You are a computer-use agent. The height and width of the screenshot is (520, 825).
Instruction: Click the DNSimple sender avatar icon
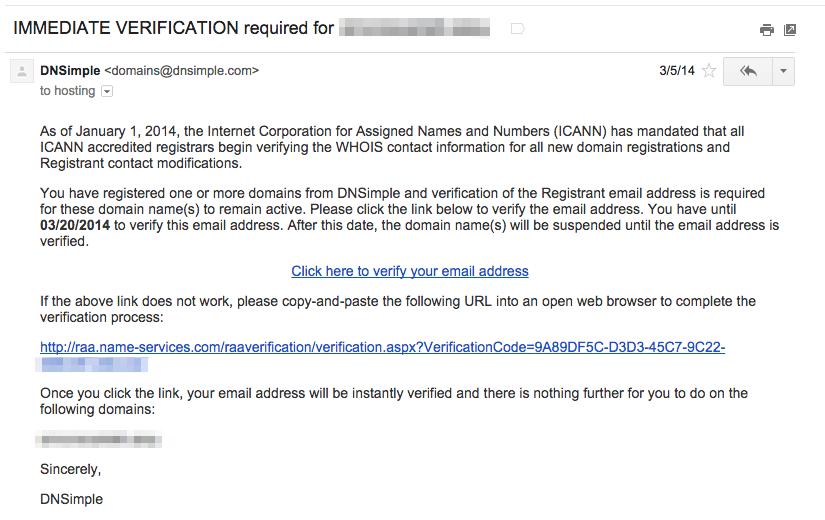[22, 72]
